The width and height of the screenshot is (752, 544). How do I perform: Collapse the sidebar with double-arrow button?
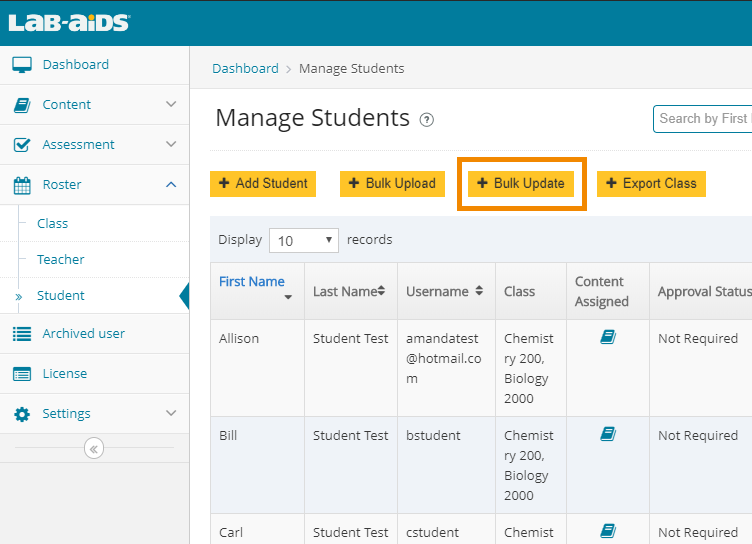[x=94, y=449]
